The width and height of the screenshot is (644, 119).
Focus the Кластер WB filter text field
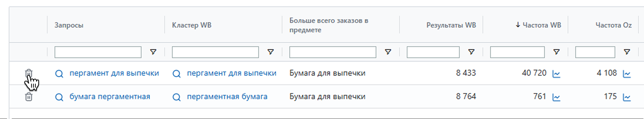click(x=215, y=52)
